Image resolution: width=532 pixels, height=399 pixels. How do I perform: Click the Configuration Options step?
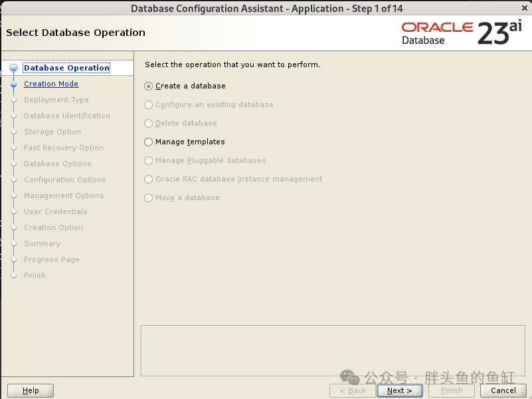(x=65, y=180)
